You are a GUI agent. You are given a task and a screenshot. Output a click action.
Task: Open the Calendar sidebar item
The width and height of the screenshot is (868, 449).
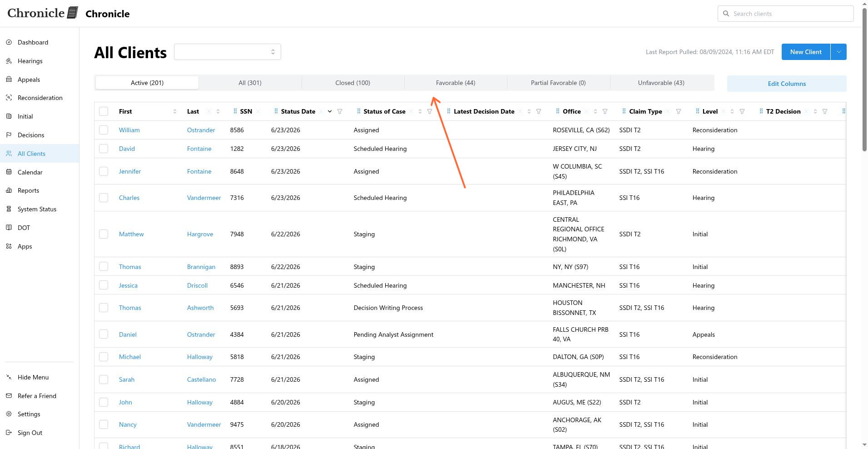tap(40, 172)
